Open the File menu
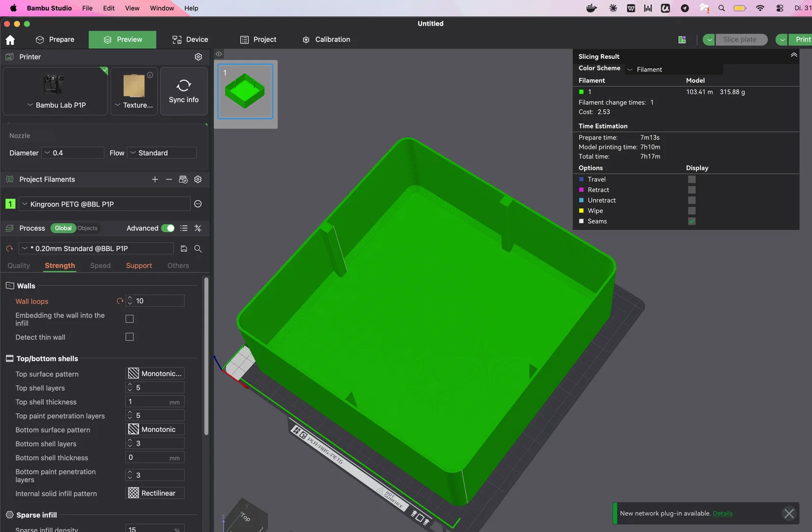Screen dimensions: 812x532 (87, 8)
